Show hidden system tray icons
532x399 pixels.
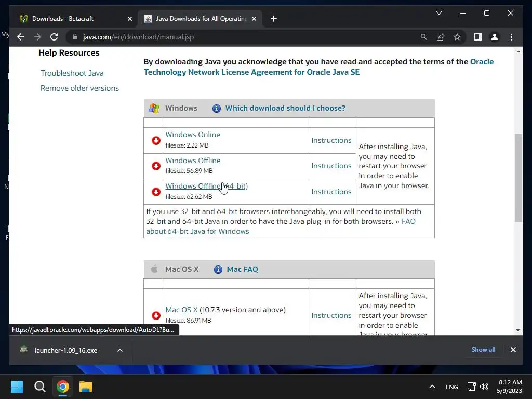tap(432, 387)
